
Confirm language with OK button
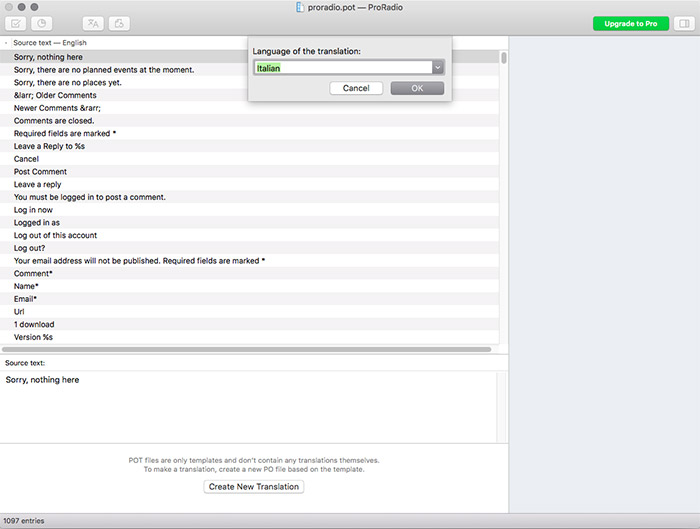[417, 88]
